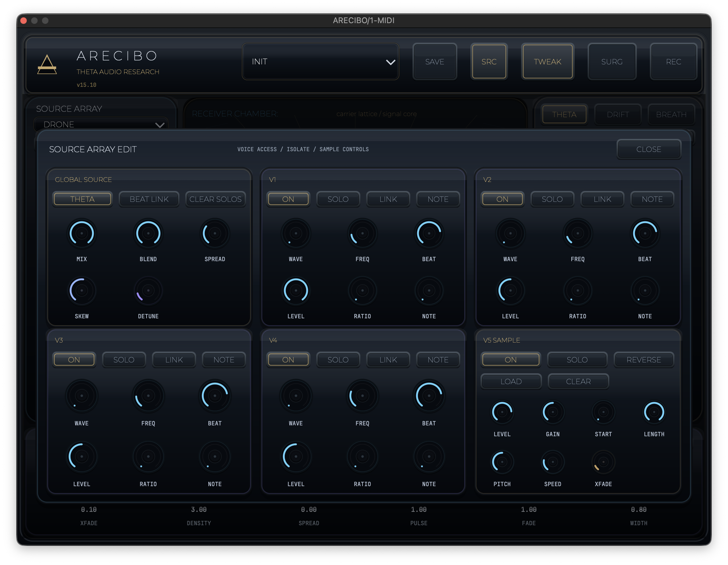Enable NOTE mode on voice V4
The image size is (728, 565).
(x=438, y=360)
